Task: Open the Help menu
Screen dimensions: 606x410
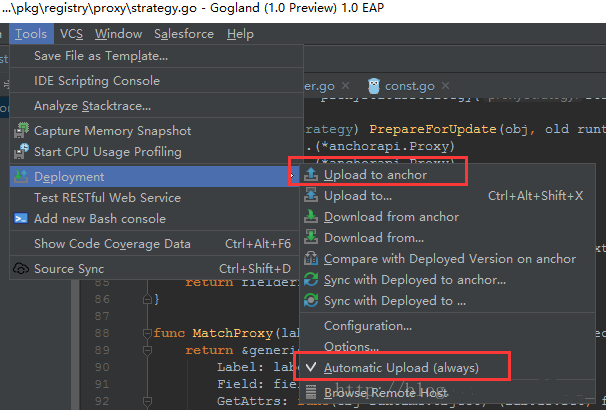Action: click(240, 34)
